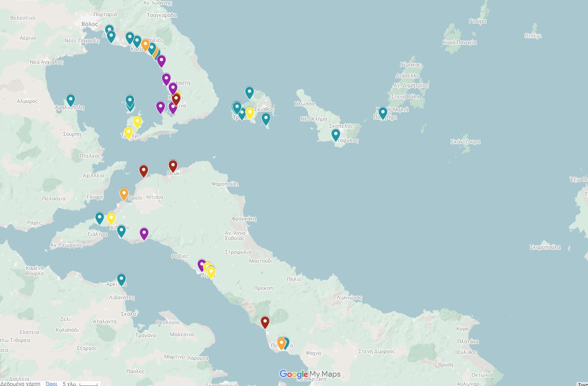Screen dimensions: 588x386
Task: Click the purple pin just east of Ροβιές
Action: pos(202,265)
